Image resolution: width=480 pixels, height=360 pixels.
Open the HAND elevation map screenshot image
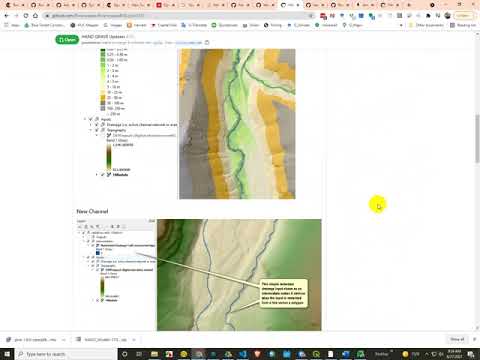pos(237,124)
